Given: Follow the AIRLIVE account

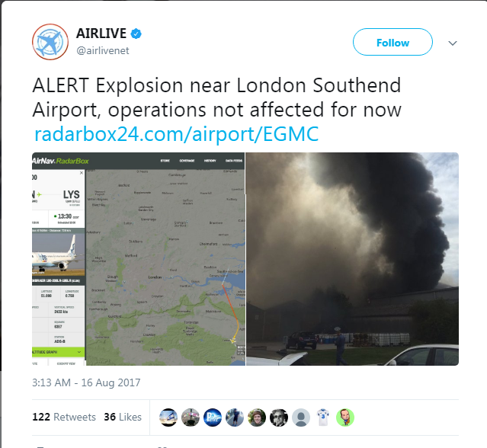Looking at the screenshot, I should 392,42.
